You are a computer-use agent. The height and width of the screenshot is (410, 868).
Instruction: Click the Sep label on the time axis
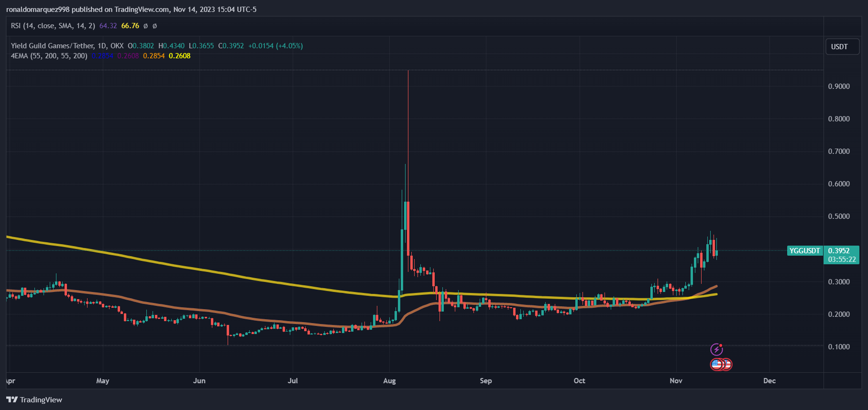486,381
